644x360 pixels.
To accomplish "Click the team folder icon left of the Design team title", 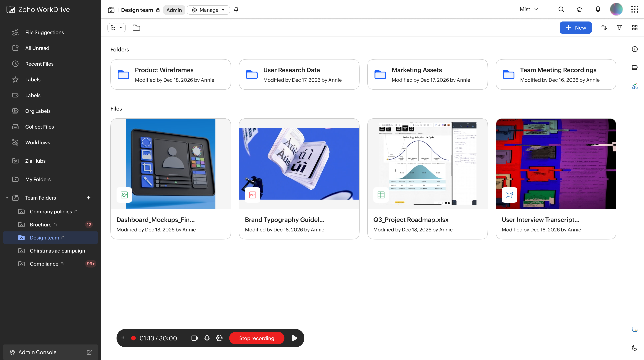I will click(111, 10).
